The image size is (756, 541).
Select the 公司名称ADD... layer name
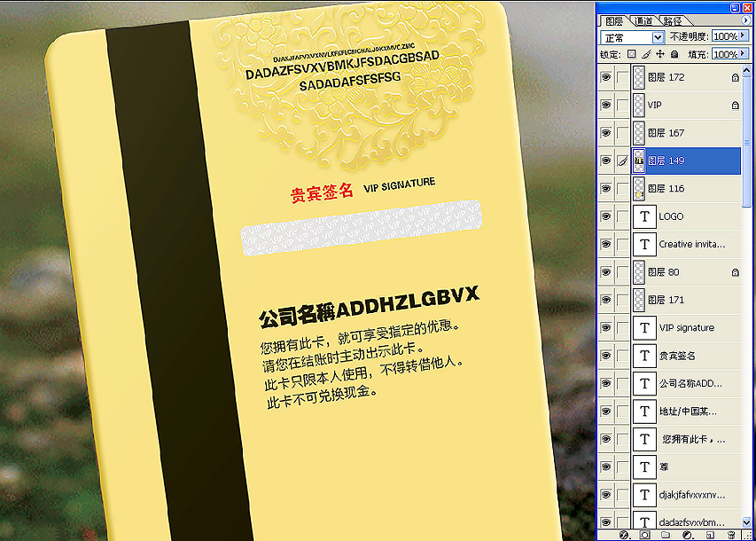(x=690, y=384)
